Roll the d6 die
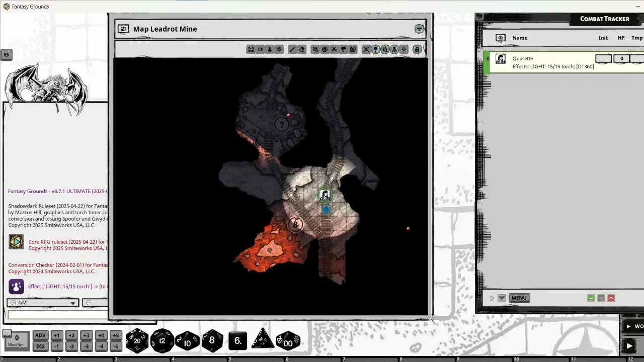Viewport: 644px width, 362px height. point(237,341)
